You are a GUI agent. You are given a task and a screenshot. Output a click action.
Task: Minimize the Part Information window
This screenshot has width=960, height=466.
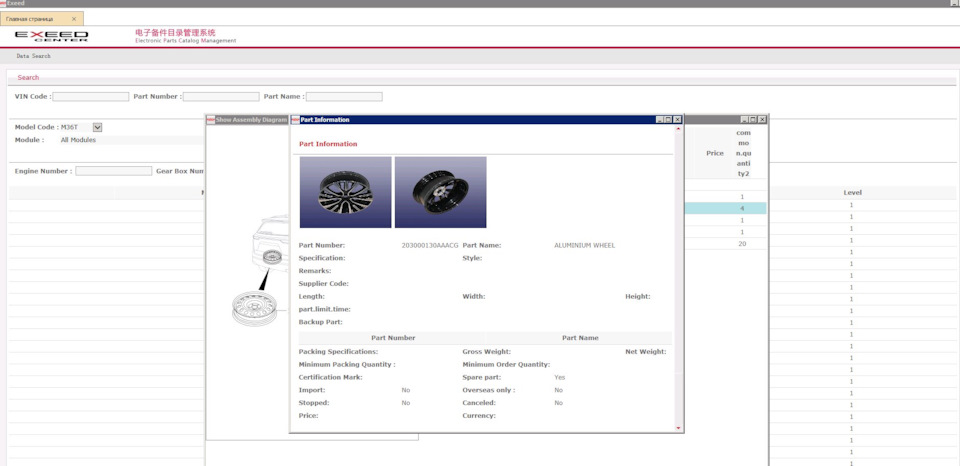660,119
